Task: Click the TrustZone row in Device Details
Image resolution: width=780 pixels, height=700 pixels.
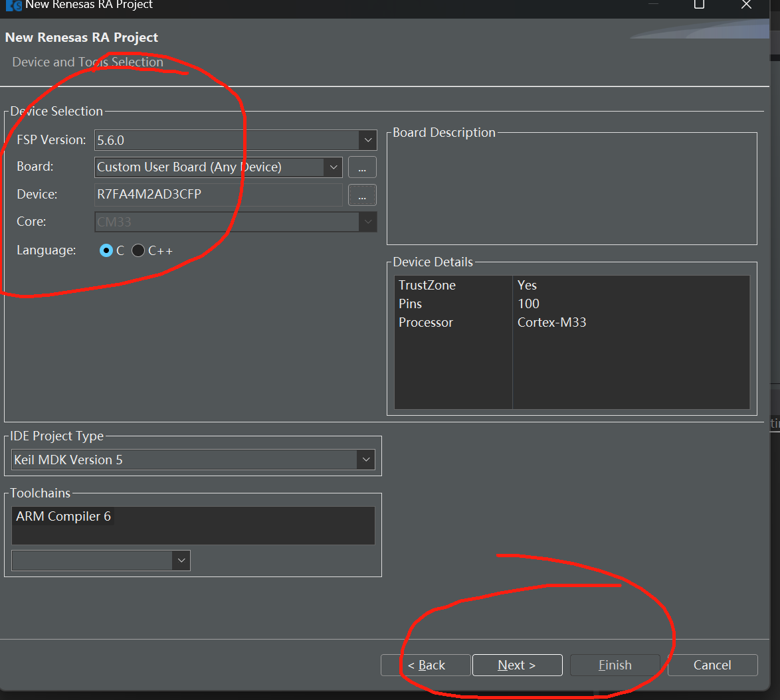Action: (x=572, y=286)
